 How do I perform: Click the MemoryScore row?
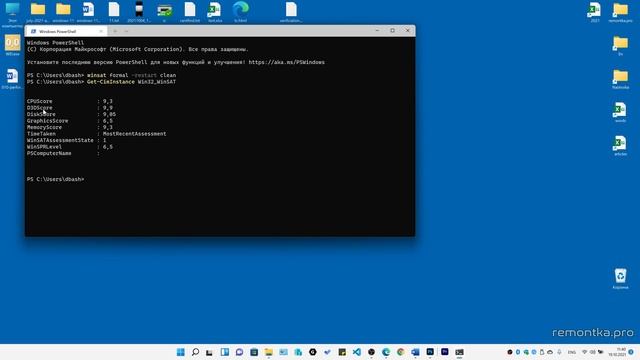69,127
